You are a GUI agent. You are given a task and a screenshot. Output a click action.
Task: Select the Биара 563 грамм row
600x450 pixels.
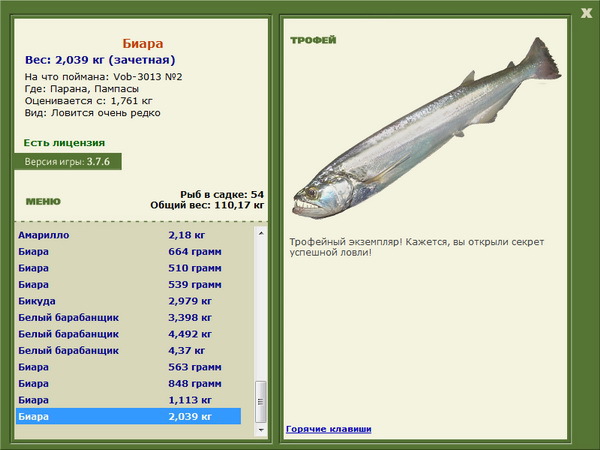tap(129, 367)
